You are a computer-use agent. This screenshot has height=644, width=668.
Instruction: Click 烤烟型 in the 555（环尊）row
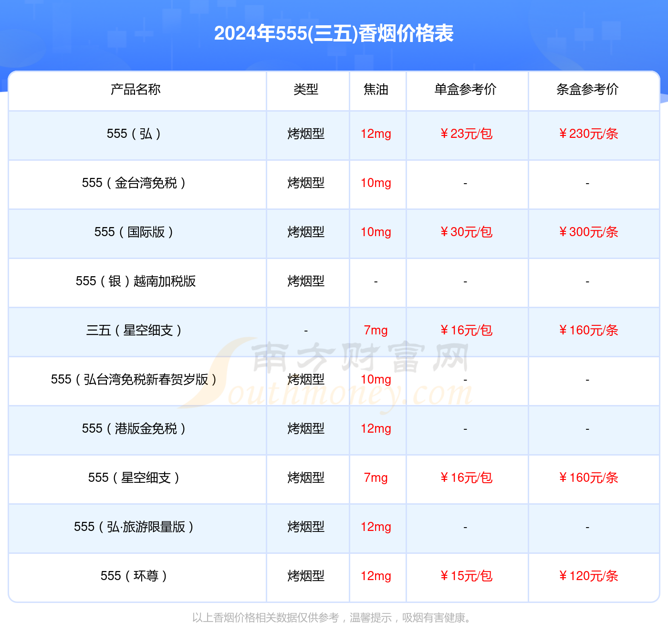306,576
